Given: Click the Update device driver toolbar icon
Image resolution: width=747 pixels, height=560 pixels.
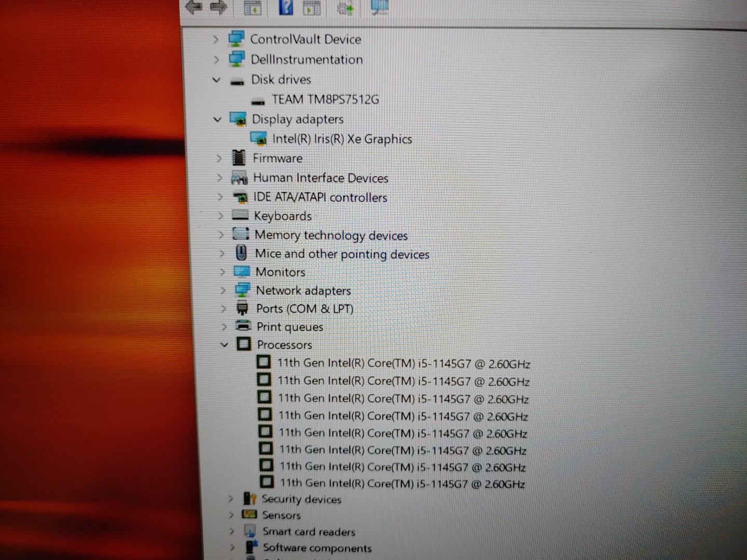Looking at the screenshot, I should (x=345, y=8).
